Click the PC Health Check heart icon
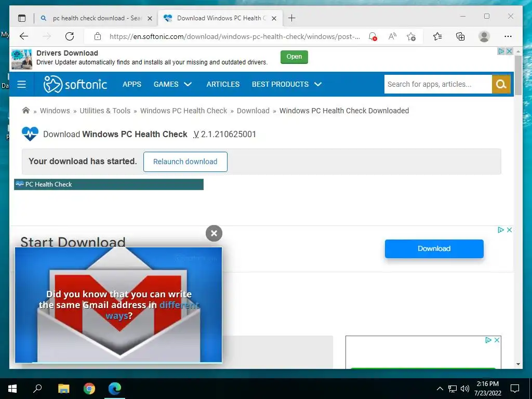532x399 pixels. 30,134
